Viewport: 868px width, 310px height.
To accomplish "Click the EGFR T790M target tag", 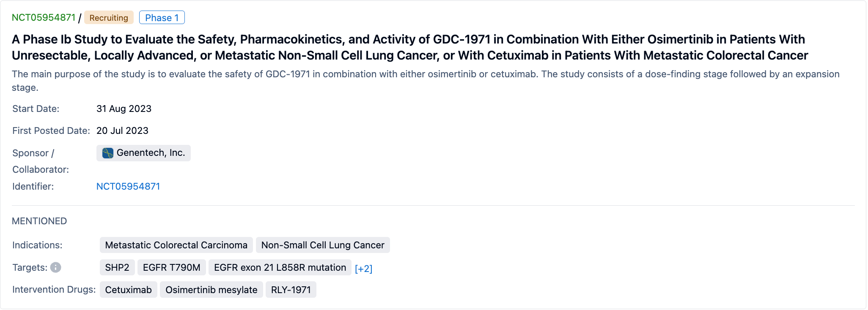I will tap(171, 267).
